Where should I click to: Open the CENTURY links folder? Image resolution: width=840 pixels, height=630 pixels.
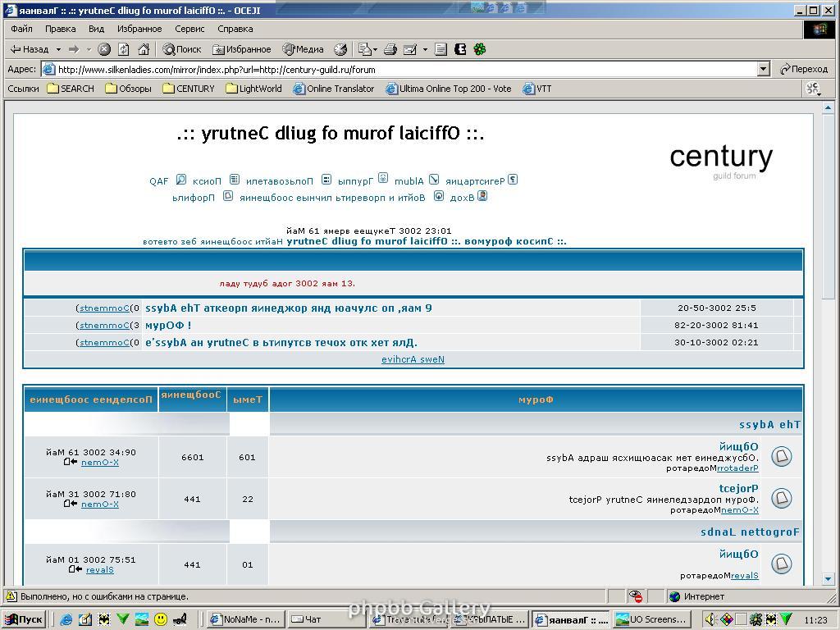[x=189, y=89]
